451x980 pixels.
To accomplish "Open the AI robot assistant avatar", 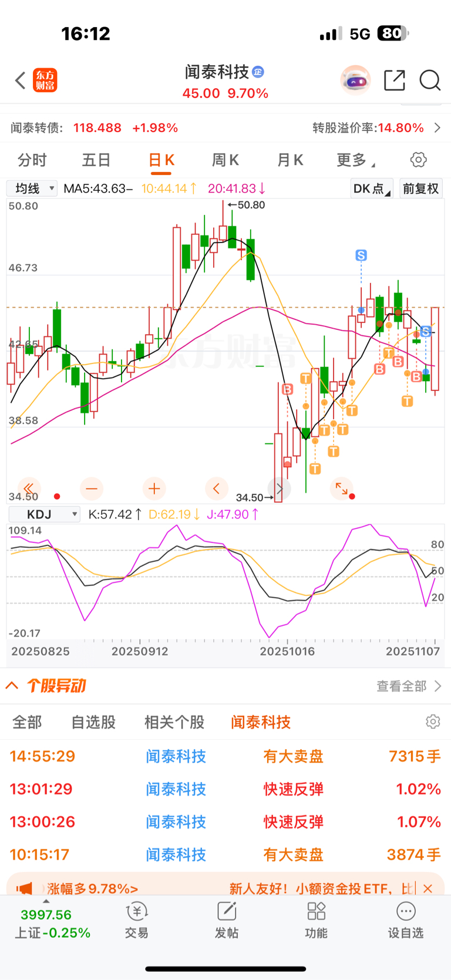I will [x=356, y=80].
